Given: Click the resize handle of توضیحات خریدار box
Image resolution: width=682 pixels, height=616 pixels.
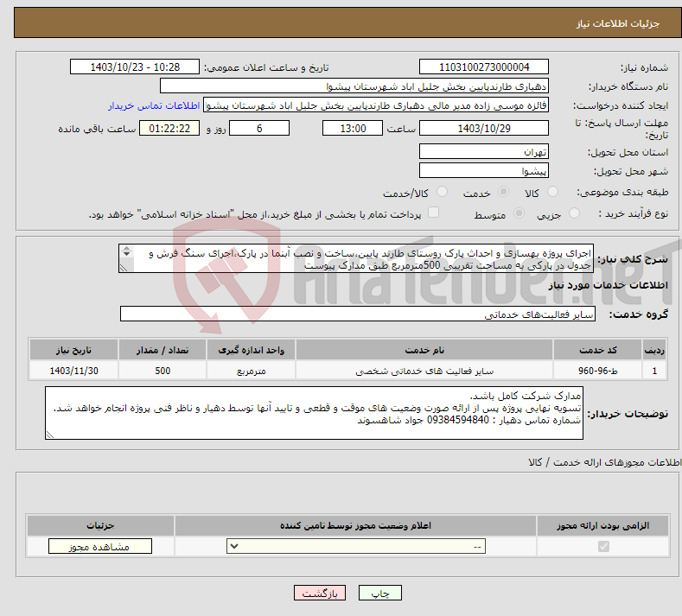Looking at the screenshot, I should (49, 435).
